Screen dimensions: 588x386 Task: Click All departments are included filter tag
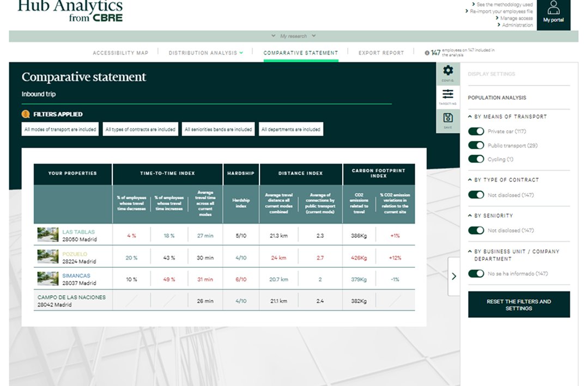[x=291, y=129]
